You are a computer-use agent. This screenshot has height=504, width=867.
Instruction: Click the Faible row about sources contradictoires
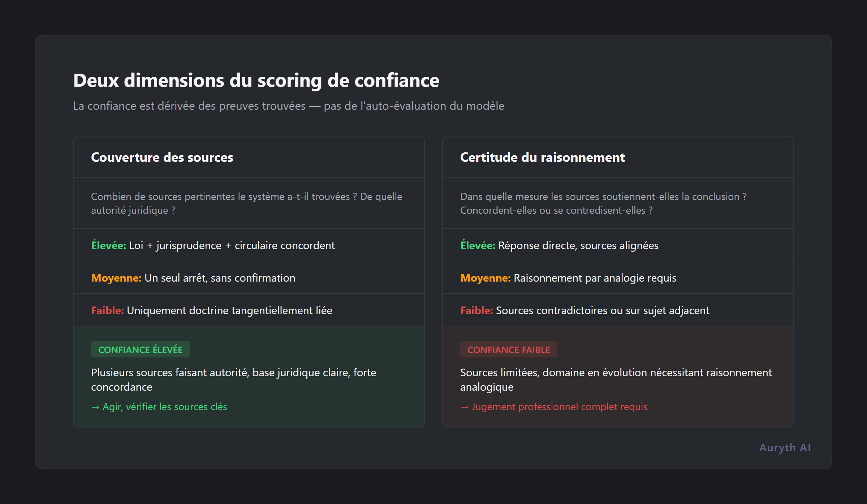[x=585, y=310]
